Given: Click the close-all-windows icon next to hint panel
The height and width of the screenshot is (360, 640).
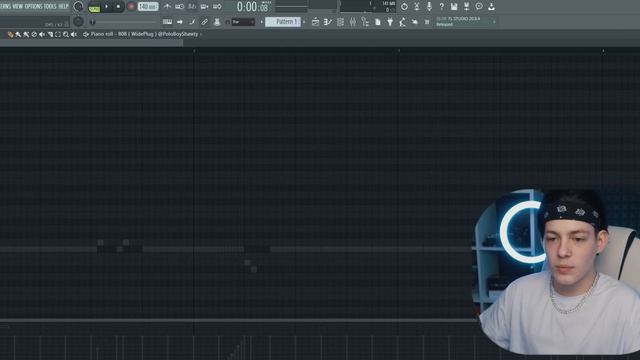Looking at the screenshot, I should [x=427, y=22].
